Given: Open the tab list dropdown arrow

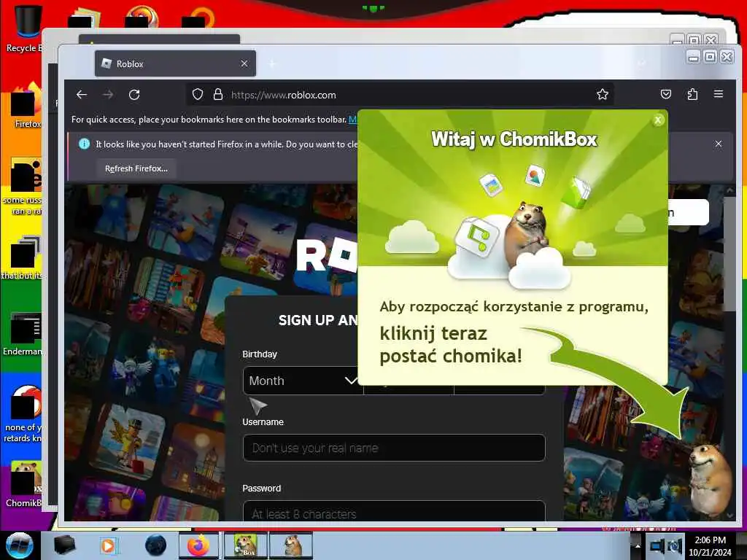Looking at the screenshot, I should (x=642, y=63).
